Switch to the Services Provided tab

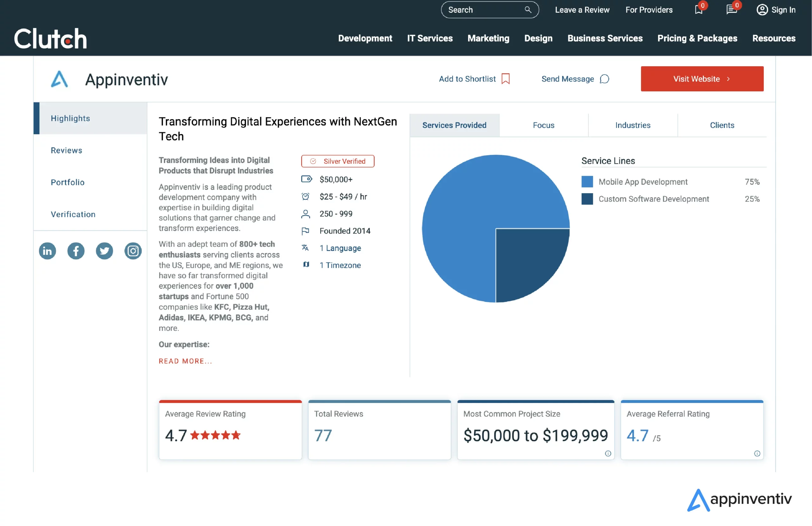(x=454, y=125)
